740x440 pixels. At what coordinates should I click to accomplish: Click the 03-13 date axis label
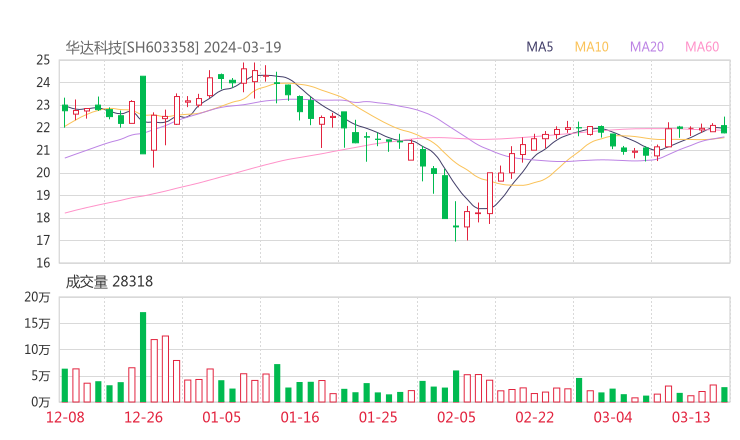pyautogui.click(x=691, y=417)
